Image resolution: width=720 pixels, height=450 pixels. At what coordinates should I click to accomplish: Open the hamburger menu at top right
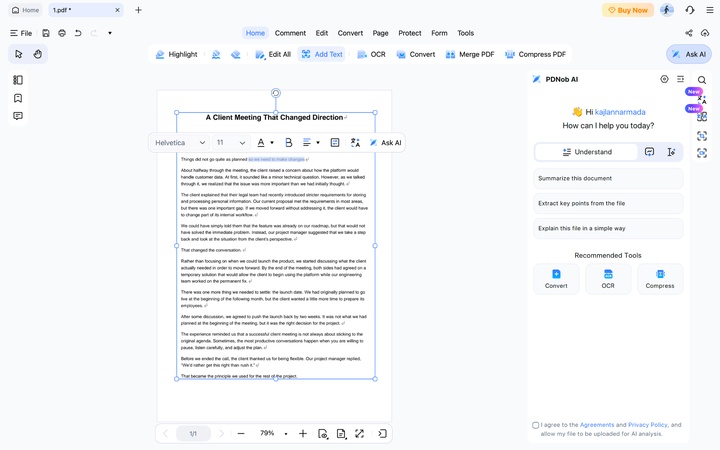710,10
